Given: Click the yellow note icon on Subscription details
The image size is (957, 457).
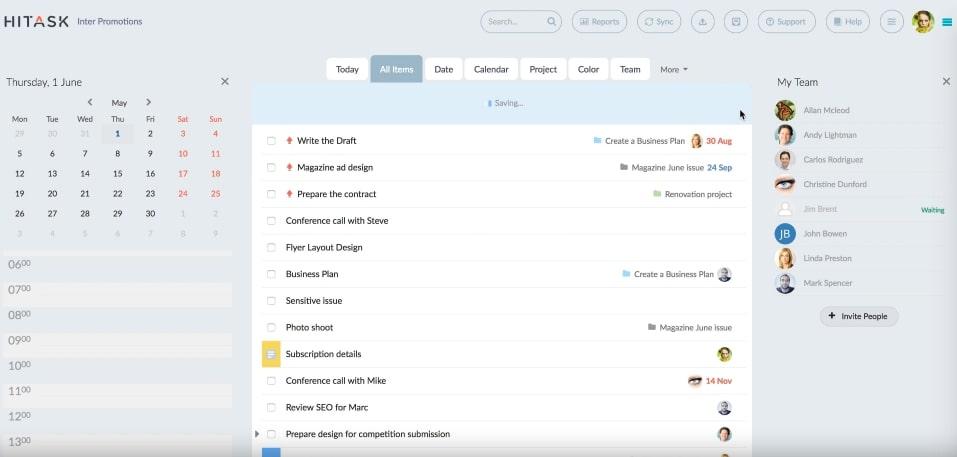Looking at the screenshot, I should tap(271, 354).
